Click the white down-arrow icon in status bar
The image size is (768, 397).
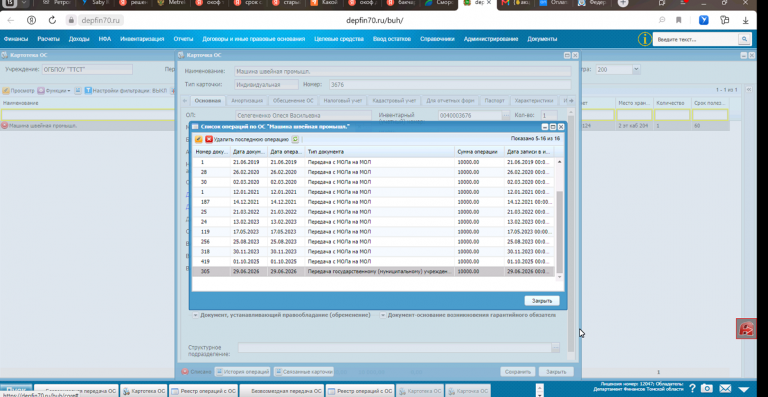click(744, 390)
